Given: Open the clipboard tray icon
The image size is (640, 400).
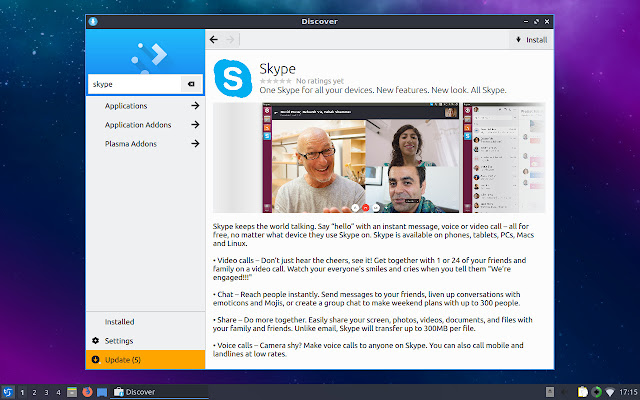Looking at the screenshot, I should (x=582, y=392).
